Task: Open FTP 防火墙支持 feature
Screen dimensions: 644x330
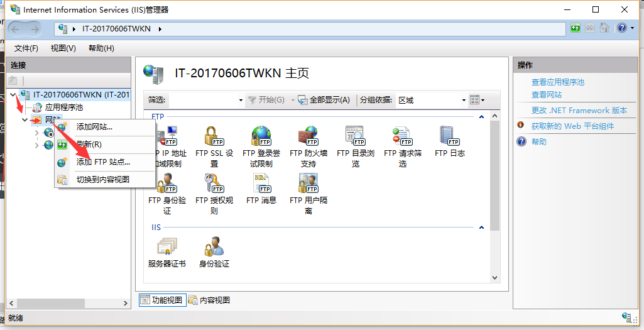Action: [x=308, y=146]
